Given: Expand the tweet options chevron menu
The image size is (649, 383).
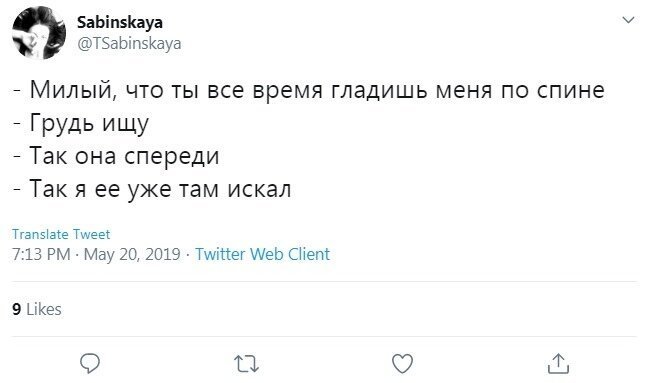Looking at the screenshot, I should click(628, 19).
